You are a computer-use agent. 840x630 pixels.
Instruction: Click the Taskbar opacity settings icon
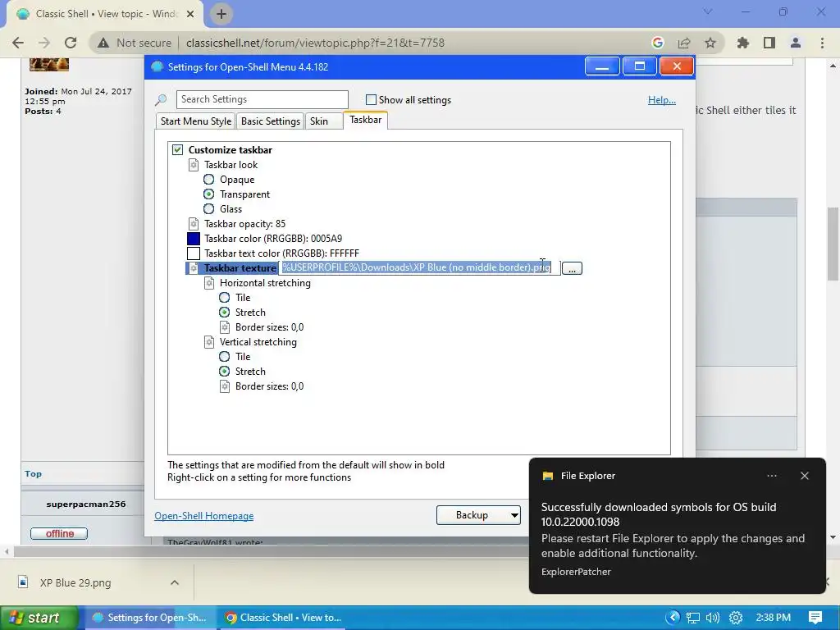tap(194, 224)
